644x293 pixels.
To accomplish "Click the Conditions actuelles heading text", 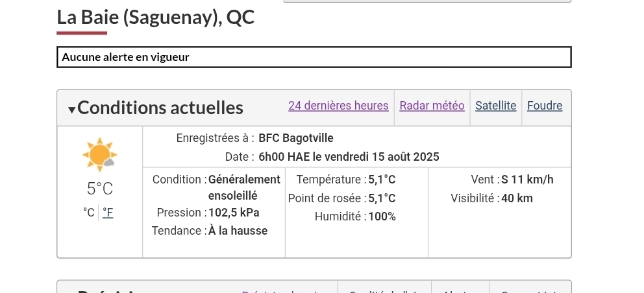I will point(160,108).
